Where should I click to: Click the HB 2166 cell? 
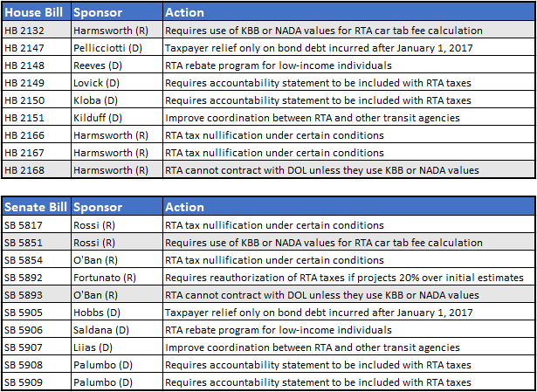[37, 135]
